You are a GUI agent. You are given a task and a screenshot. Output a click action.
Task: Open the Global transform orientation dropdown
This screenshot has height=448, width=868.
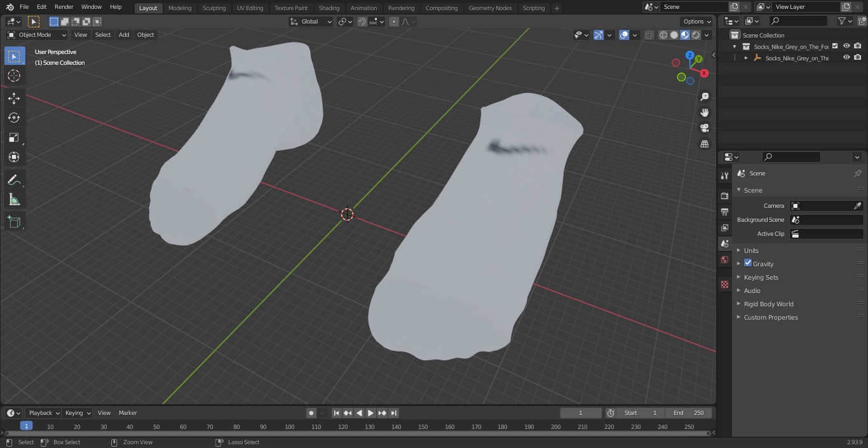pyautogui.click(x=311, y=22)
